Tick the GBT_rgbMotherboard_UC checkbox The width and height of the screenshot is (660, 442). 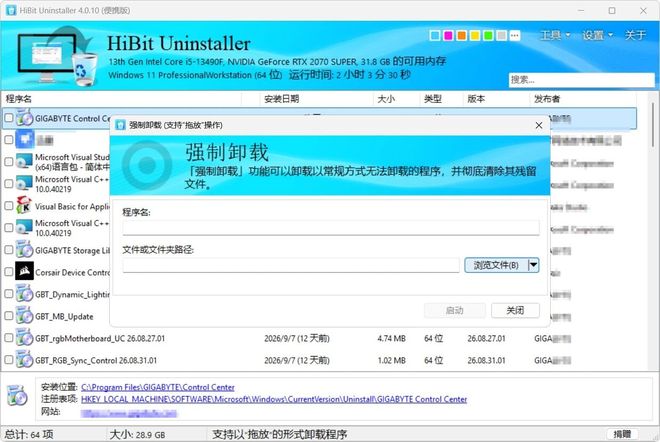[8, 338]
